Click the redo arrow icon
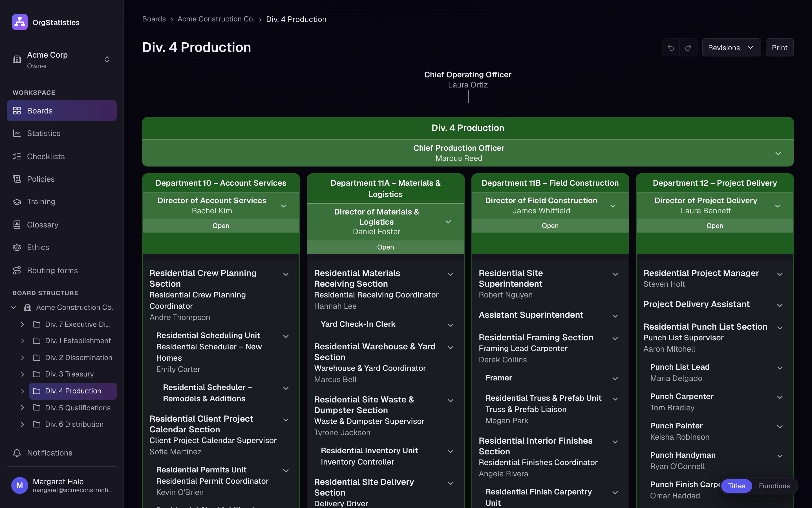The width and height of the screenshot is (812, 508). [x=688, y=48]
